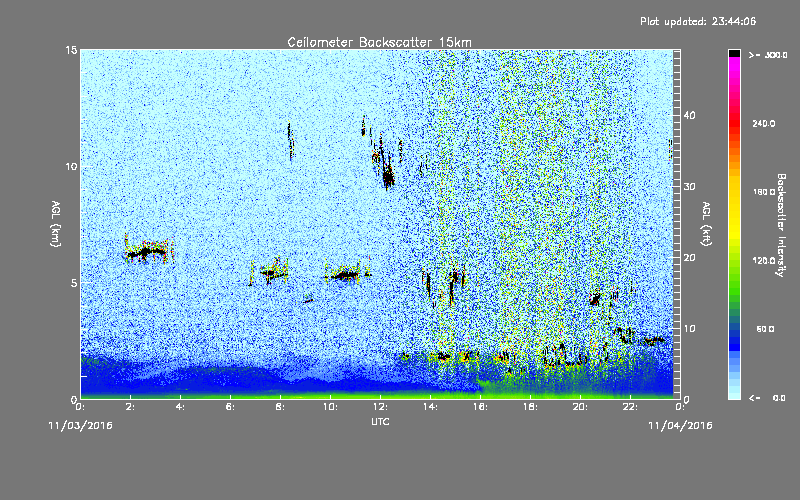Click the 'Ceilometer Backscatter 15km' plot title
The image size is (800, 500).
click(379, 42)
